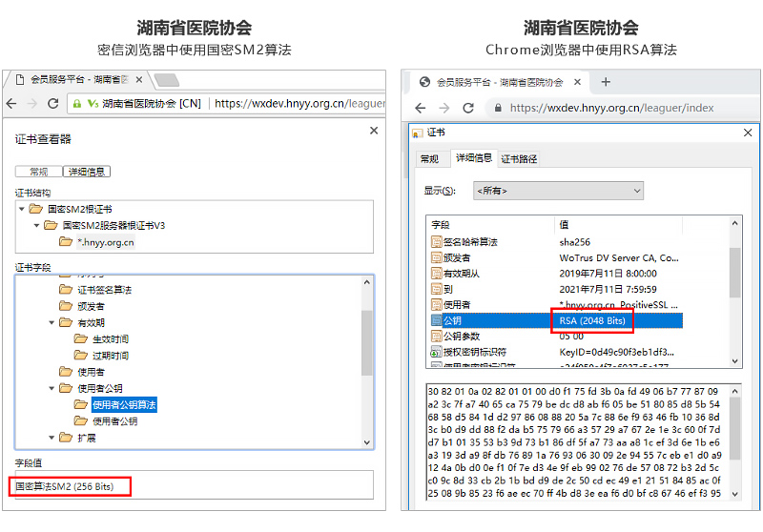The height and width of the screenshot is (532, 763).
Task: Collapse the 有效期 tree node
Action: [x=52, y=323]
